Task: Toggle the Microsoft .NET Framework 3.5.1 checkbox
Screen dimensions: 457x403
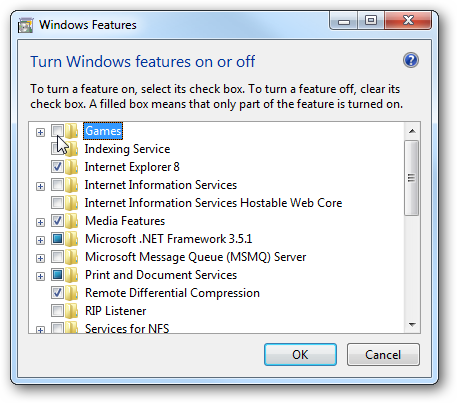Action: [x=57, y=238]
